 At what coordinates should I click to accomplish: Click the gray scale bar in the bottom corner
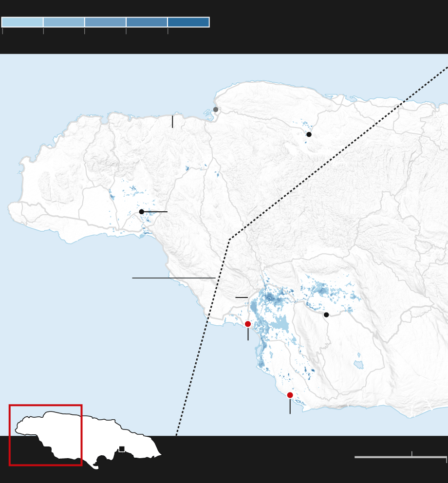tap(400, 457)
